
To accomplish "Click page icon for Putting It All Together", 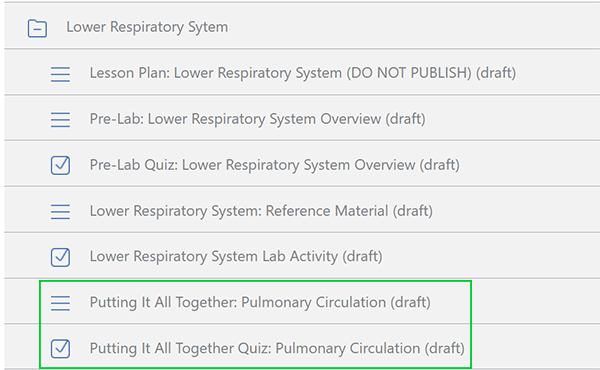I will tap(60, 303).
